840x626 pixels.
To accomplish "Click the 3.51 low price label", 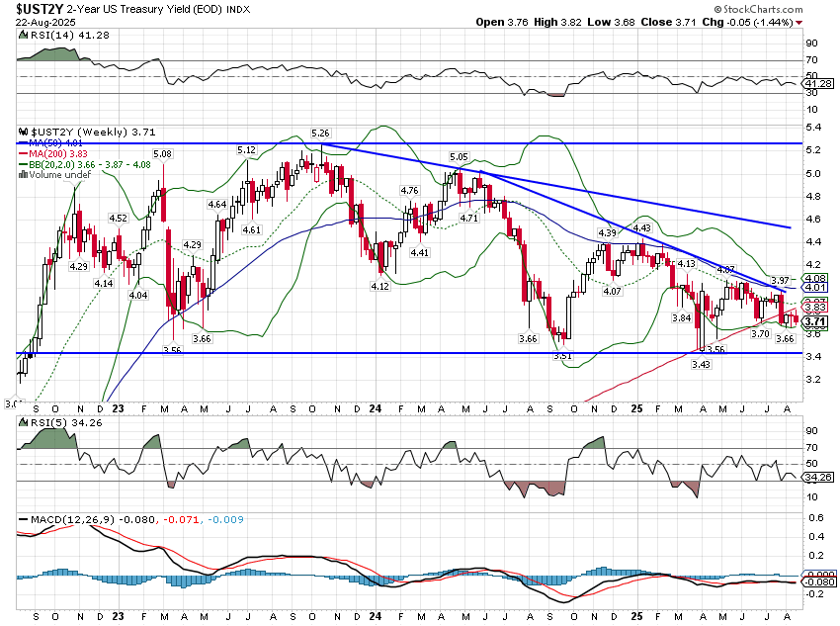I will pyautogui.click(x=562, y=356).
